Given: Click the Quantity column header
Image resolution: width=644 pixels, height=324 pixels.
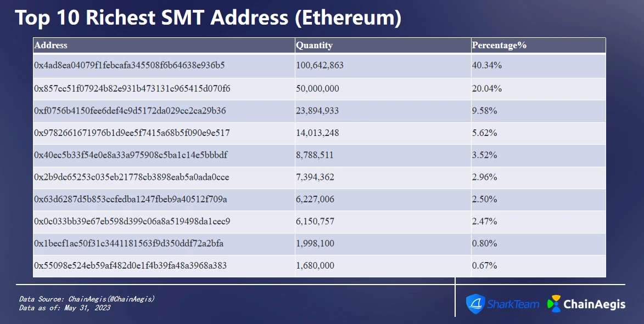Looking at the screenshot, I should [x=314, y=46].
